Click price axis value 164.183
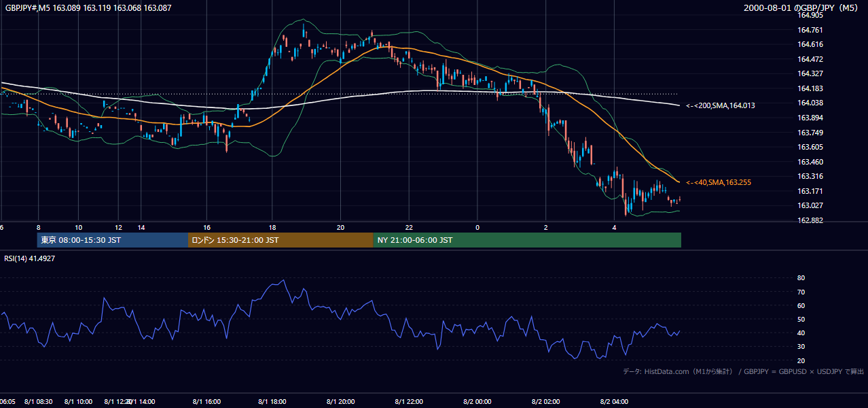The image size is (868, 408). point(811,88)
